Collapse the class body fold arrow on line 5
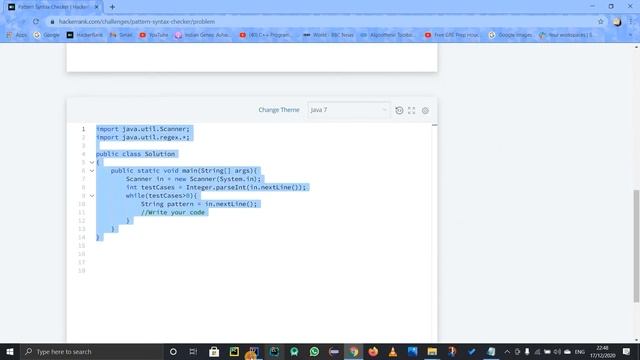The height and width of the screenshot is (360, 640). (x=92, y=162)
